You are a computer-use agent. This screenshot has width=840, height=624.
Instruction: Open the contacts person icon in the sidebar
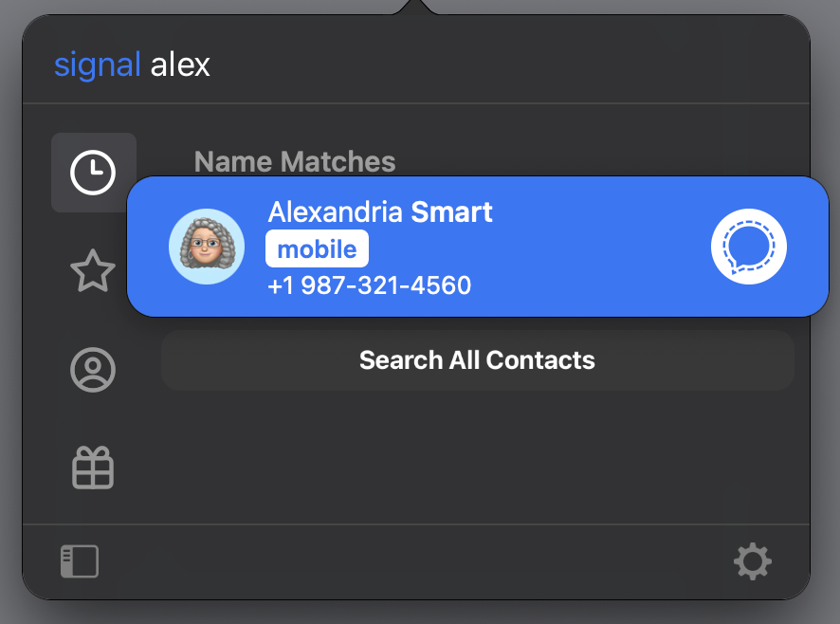point(93,369)
